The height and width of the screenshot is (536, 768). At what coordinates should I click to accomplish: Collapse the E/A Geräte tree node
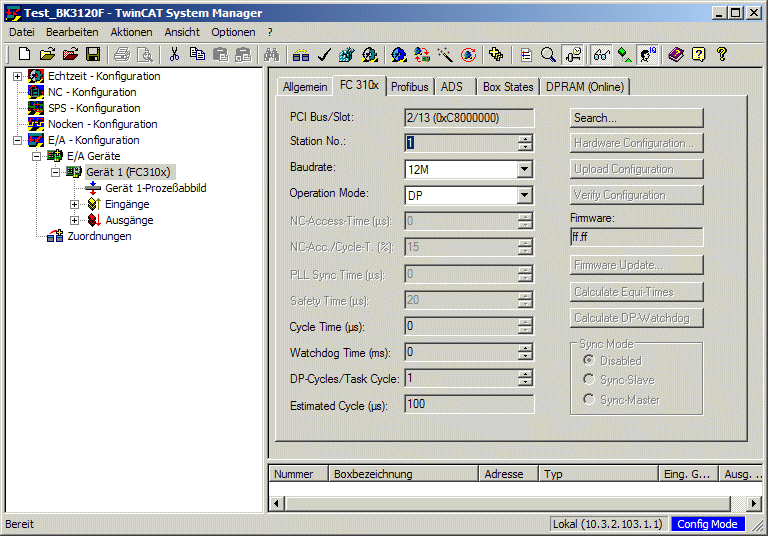36,156
